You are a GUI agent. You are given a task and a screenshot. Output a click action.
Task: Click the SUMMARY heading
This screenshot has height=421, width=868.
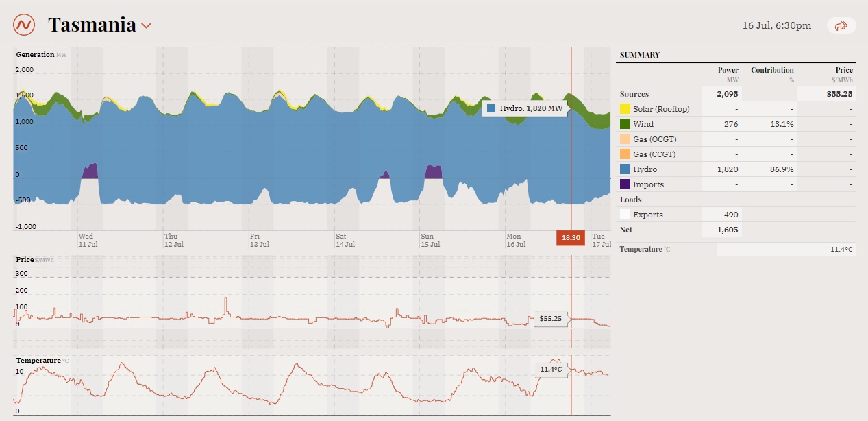[x=639, y=55]
